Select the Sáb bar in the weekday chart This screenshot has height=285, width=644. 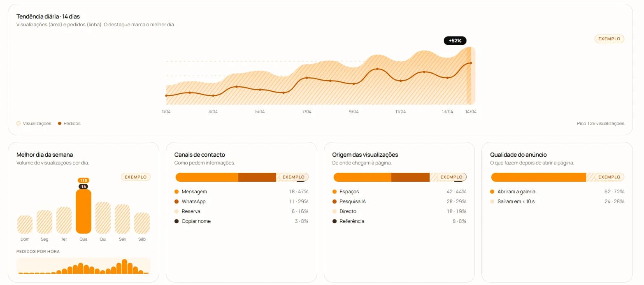pos(142,223)
